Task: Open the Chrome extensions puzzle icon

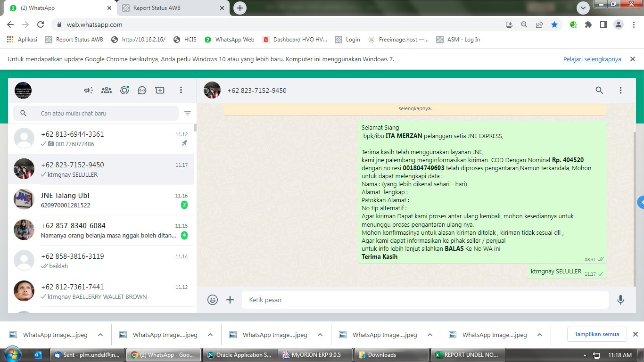Action: [588, 25]
